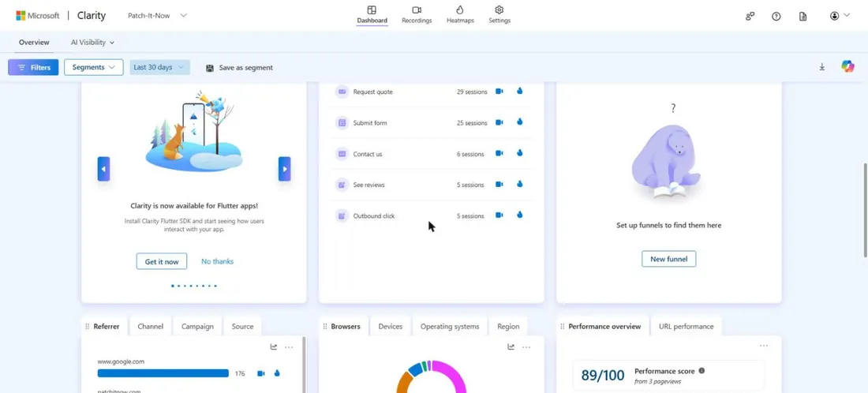The image size is (868, 393).
Task: Open the Segments dropdown
Action: point(94,67)
